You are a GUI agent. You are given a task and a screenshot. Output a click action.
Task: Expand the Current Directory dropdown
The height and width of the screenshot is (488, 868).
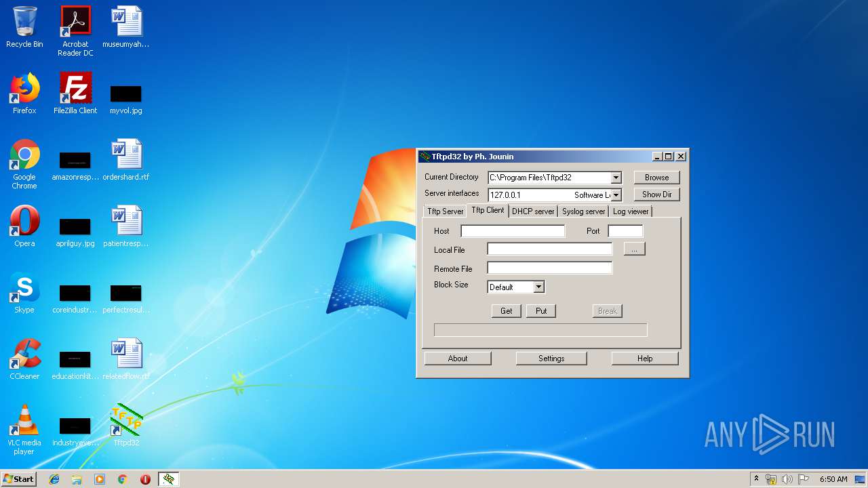pos(616,178)
